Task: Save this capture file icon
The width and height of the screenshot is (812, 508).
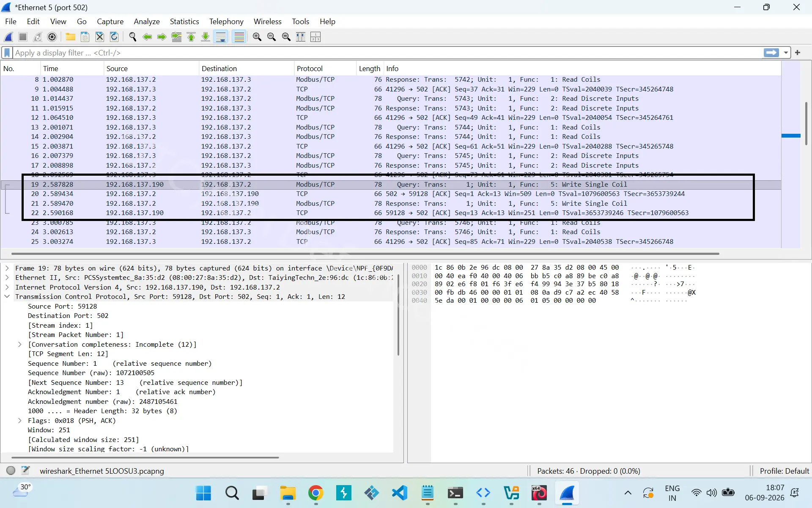Action: click(x=85, y=37)
